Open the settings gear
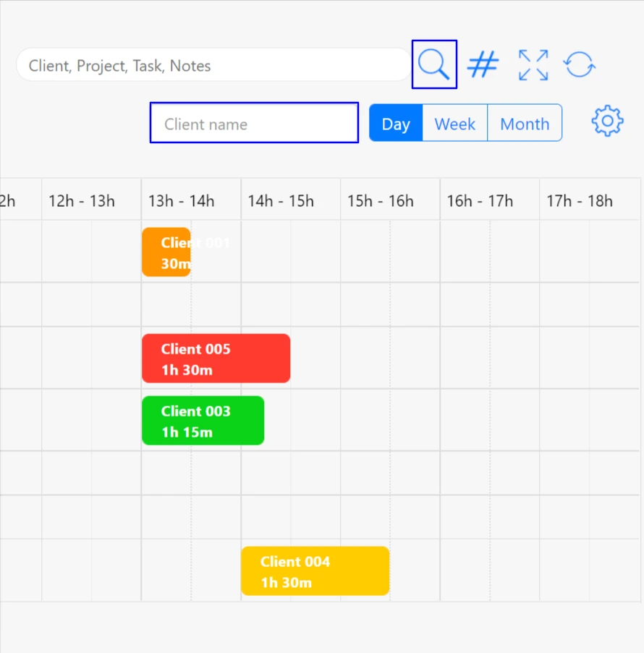The height and width of the screenshot is (653, 644). pos(607,121)
